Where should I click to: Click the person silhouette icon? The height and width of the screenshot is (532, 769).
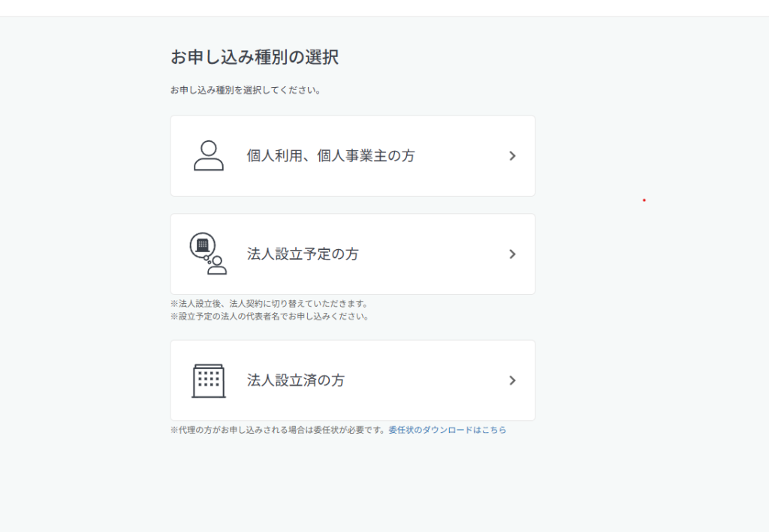pyautogui.click(x=209, y=155)
